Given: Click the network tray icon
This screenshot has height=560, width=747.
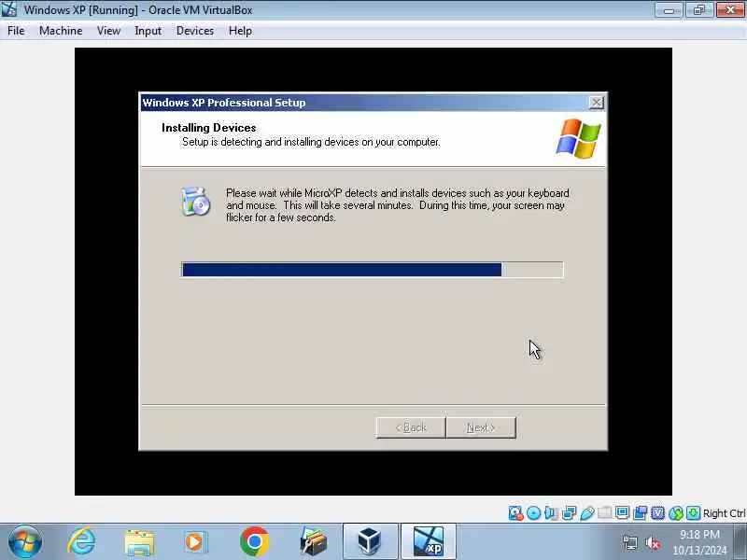Looking at the screenshot, I should pos(629,542).
